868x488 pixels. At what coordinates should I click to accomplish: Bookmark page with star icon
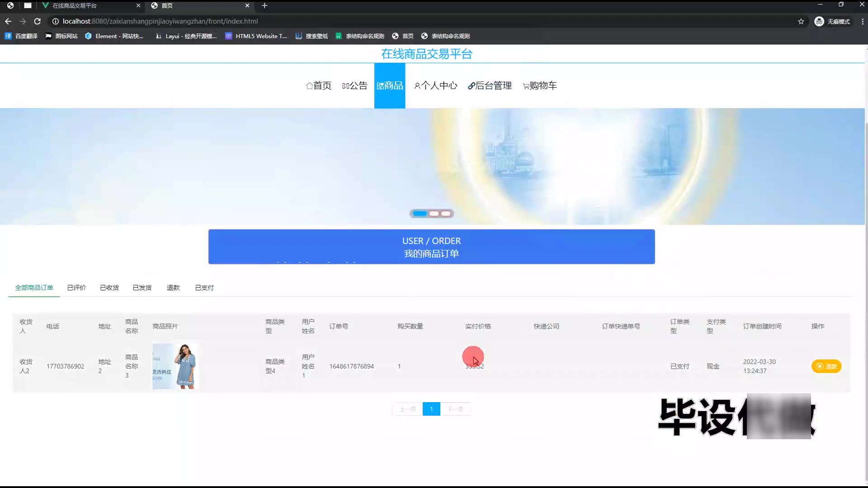click(801, 21)
